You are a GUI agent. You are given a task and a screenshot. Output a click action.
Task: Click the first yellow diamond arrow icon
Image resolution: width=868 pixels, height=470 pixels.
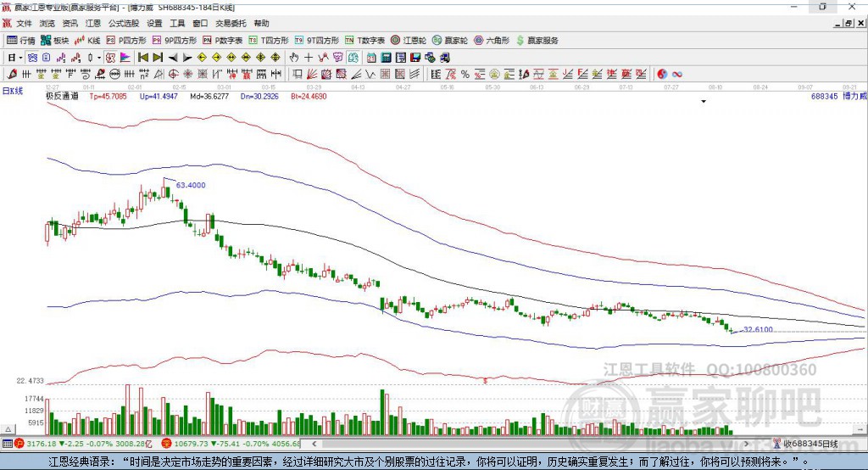tap(202, 58)
